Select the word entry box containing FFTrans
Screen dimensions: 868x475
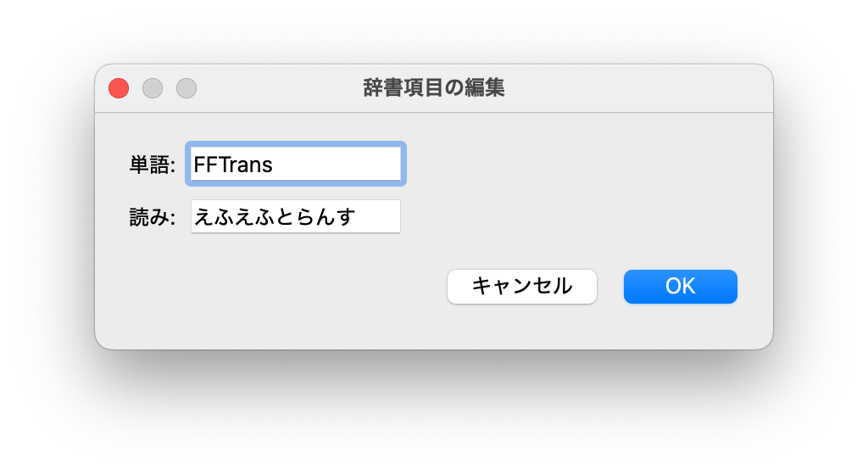296,164
